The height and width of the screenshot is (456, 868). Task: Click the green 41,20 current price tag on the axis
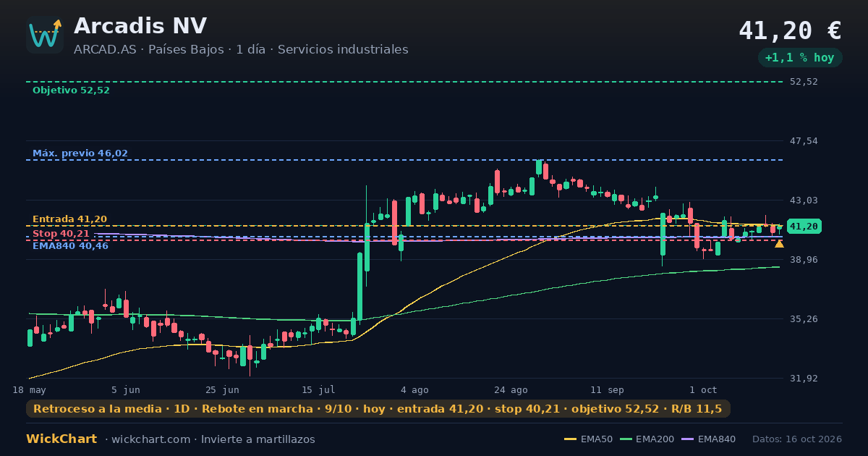(804, 227)
